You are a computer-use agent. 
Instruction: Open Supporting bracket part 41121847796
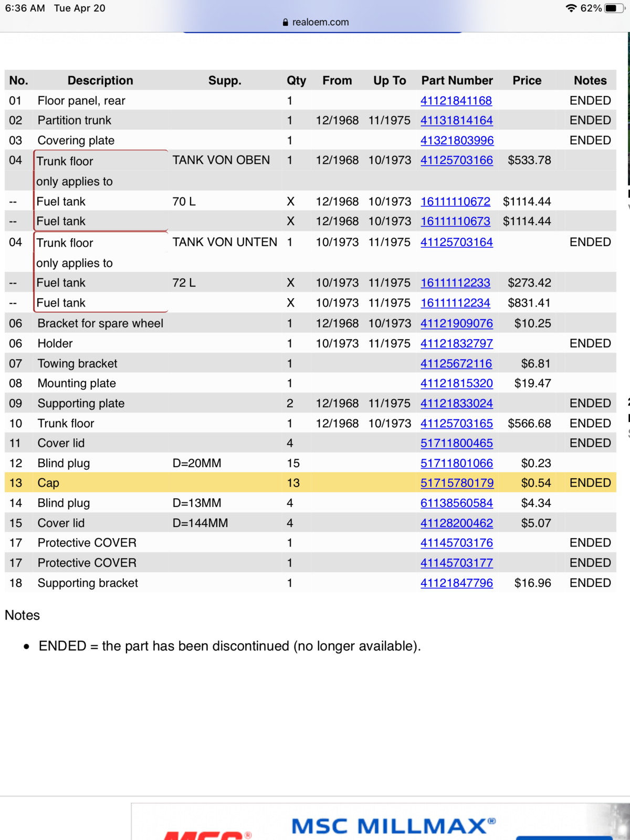pos(457,583)
